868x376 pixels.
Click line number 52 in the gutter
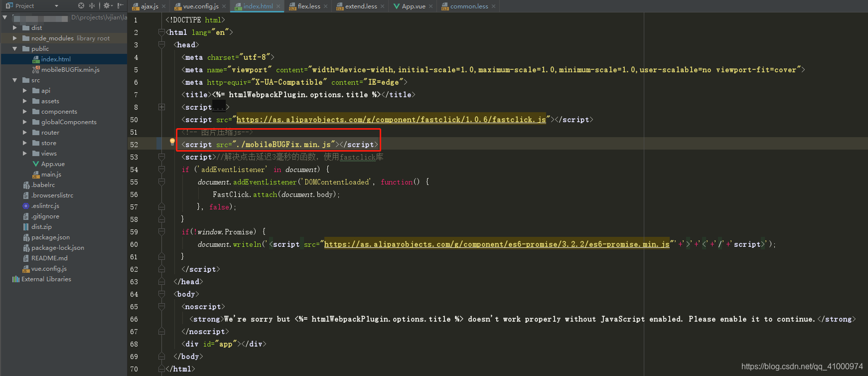[134, 145]
